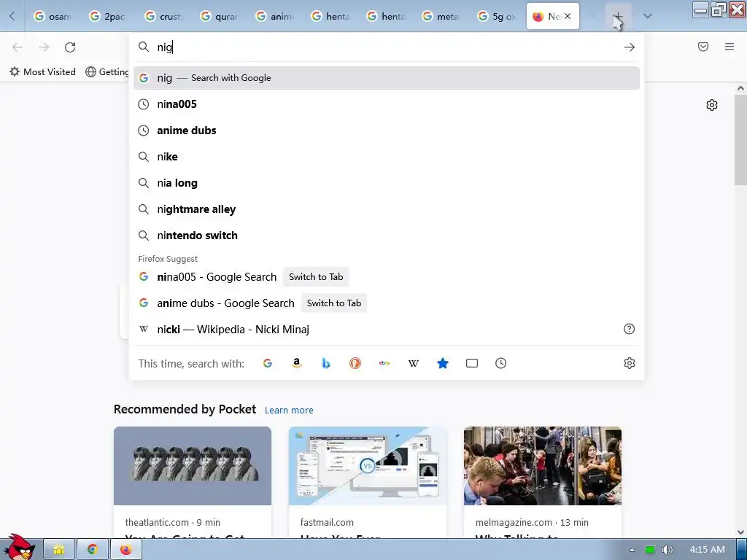This screenshot has height=560, width=747.
Task: Click the address bar input field
Action: [x=387, y=47]
